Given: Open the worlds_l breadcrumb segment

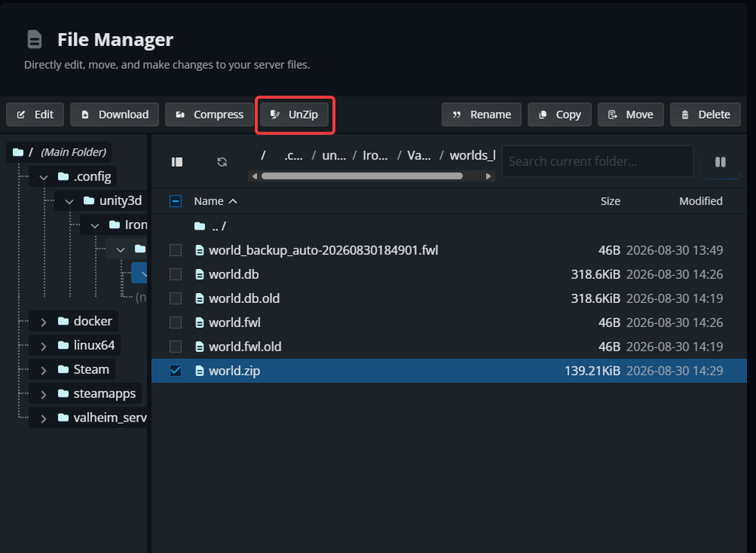Looking at the screenshot, I should (472, 155).
